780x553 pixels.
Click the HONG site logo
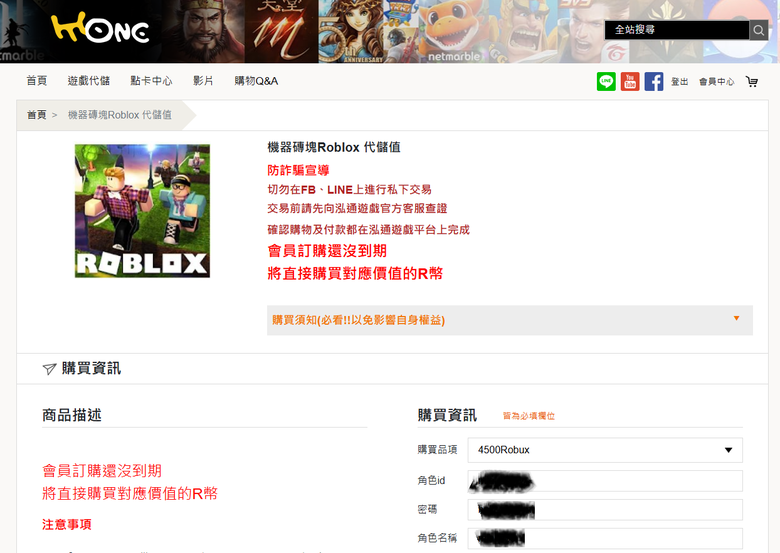[100, 28]
